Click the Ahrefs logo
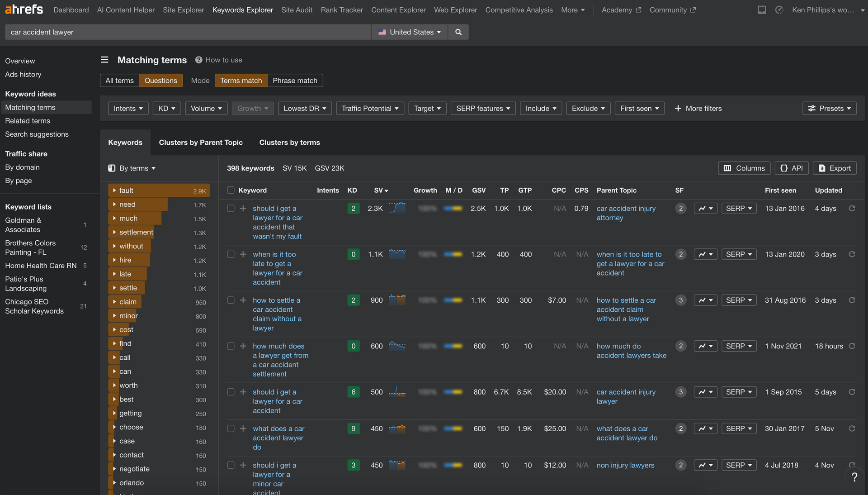The width and height of the screenshot is (868, 495). pos(24,10)
